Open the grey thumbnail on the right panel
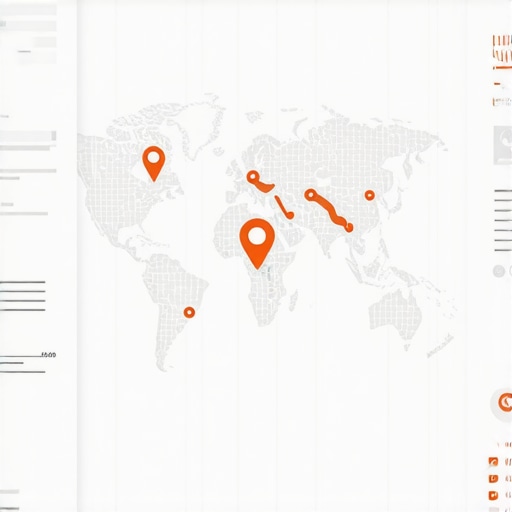The width and height of the screenshot is (512, 512). click(503, 145)
